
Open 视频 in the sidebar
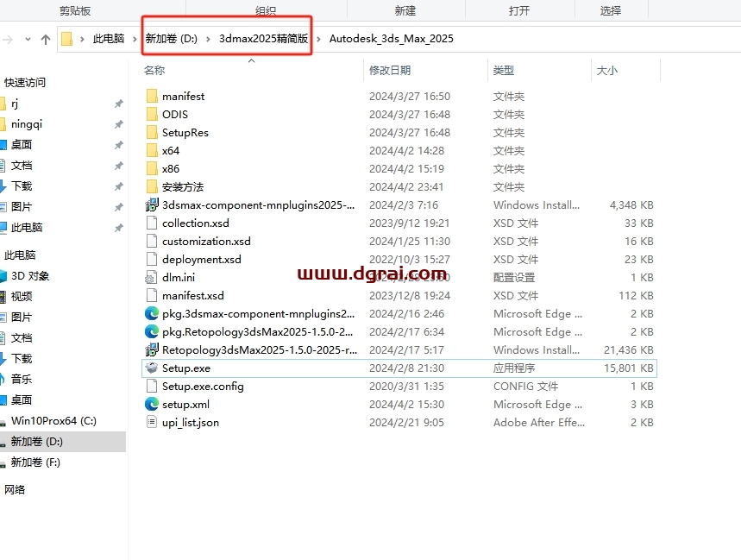[x=22, y=297]
